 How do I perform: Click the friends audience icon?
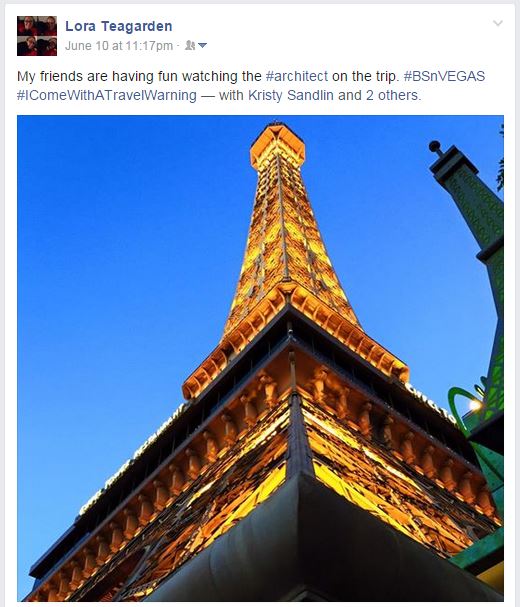pos(190,45)
